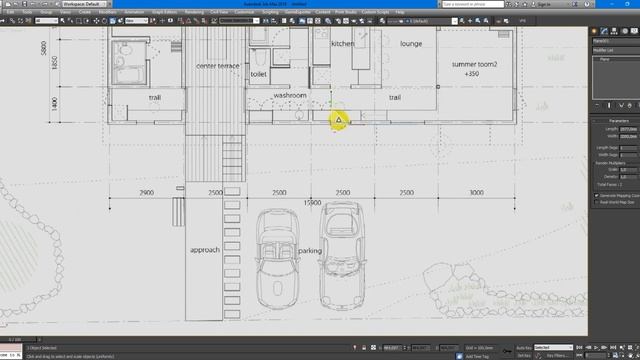Viewport: 640px width, 360px height.
Task: Switch to Hierarchy command panel tab
Action: [x=614, y=31]
